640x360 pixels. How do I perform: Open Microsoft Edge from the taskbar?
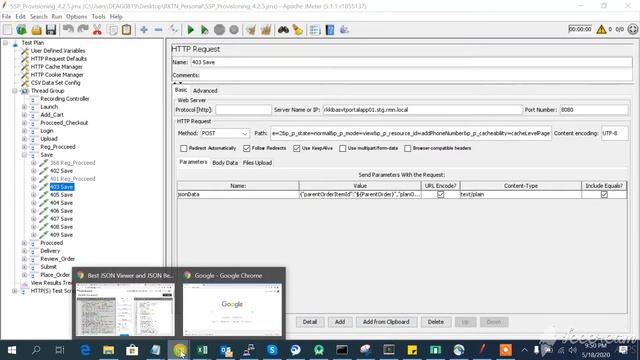click(x=85, y=350)
